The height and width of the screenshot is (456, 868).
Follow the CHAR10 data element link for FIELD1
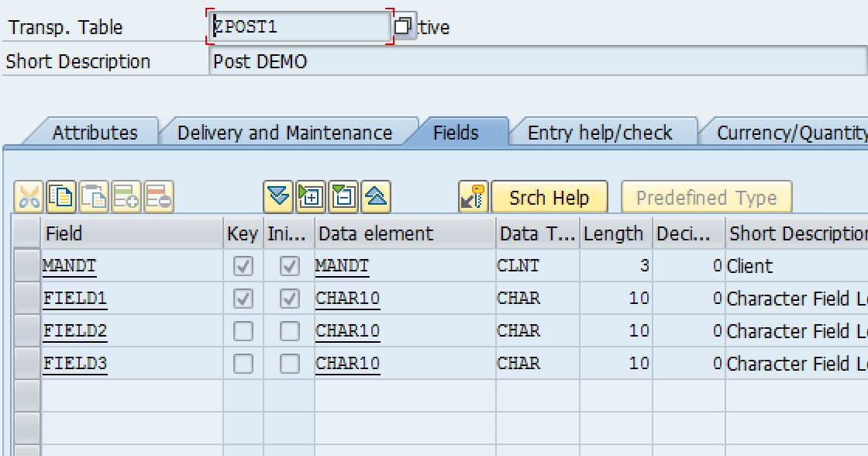click(x=346, y=298)
